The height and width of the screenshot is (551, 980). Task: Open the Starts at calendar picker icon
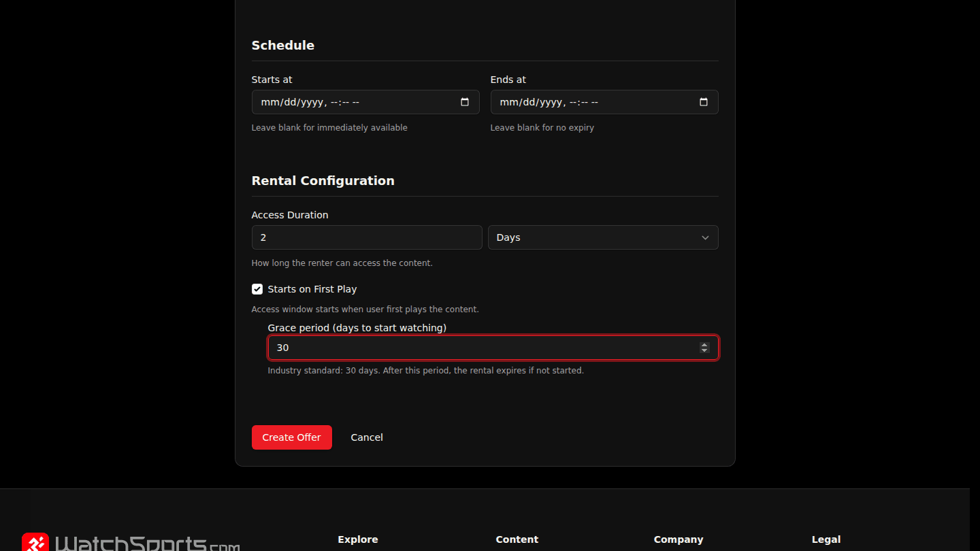[x=465, y=102]
